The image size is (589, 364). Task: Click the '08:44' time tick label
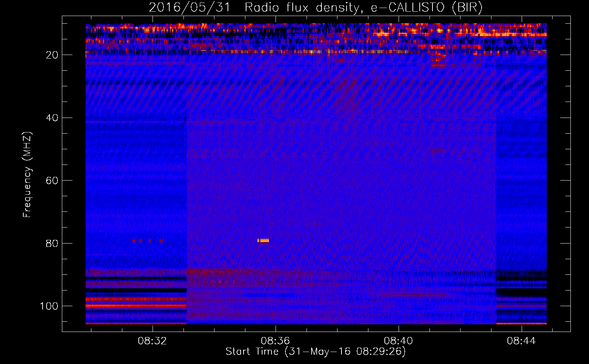pos(521,341)
